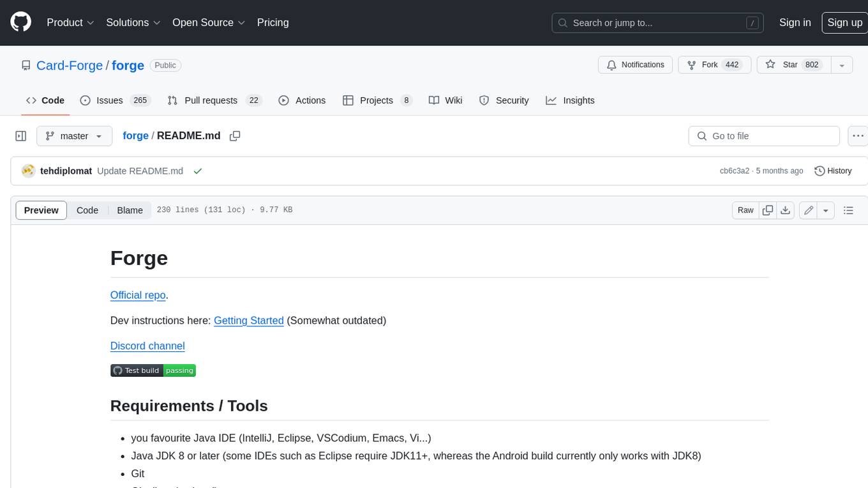Open the master branch selector
This screenshot has height=488, width=868.
pyautogui.click(x=74, y=136)
